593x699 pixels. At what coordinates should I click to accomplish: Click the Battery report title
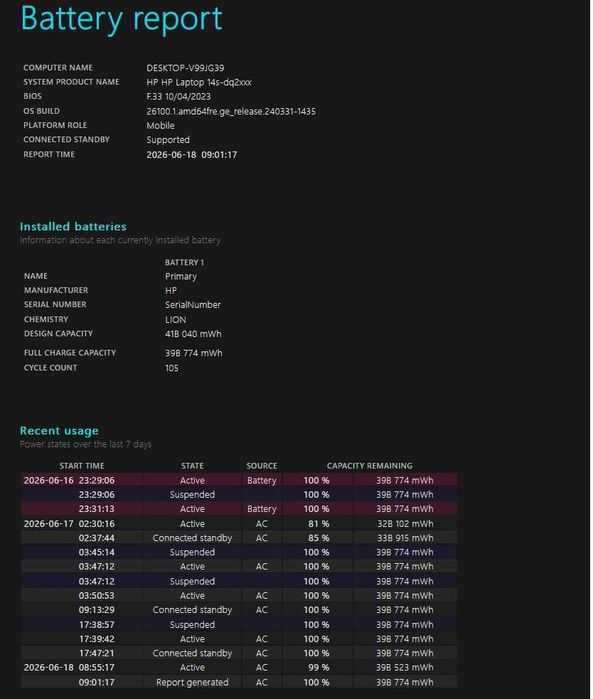121,19
